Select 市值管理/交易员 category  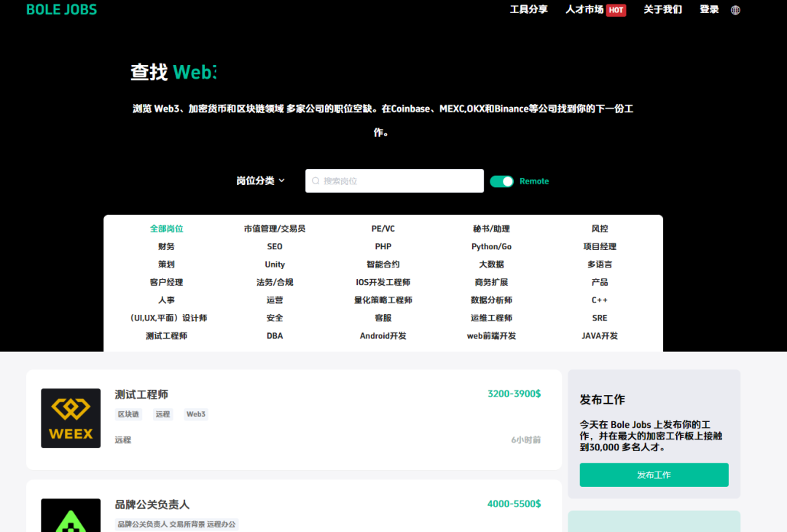(275, 229)
